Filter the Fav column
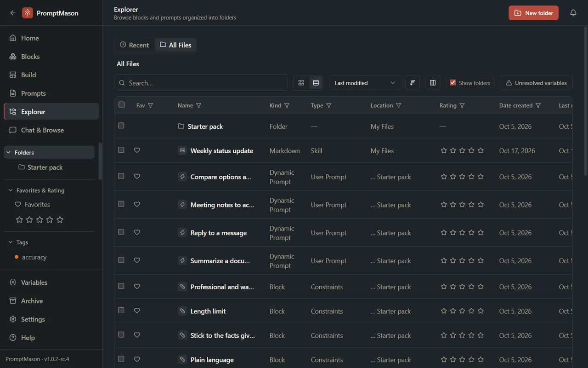Image resolution: width=588 pixels, height=368 pixels. [150, 105]
